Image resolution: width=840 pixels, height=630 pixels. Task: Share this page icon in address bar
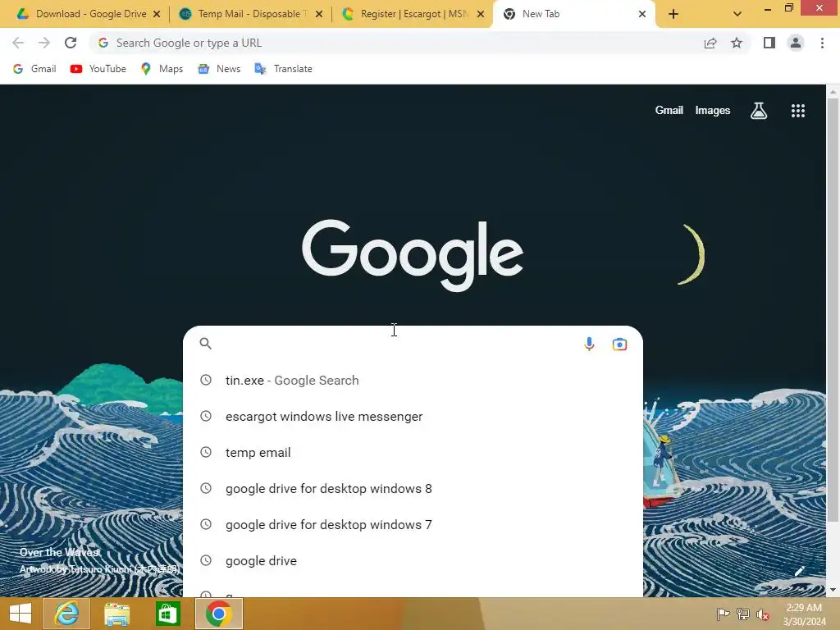[x=710, y=43]
